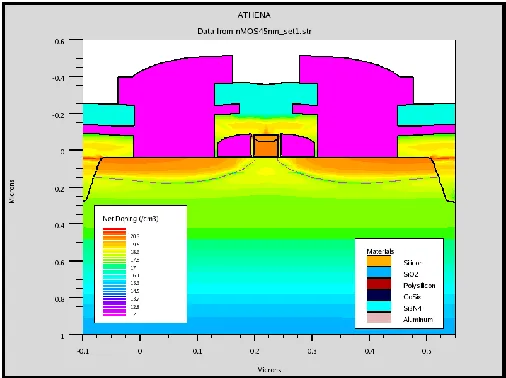This screenshot has width=506, height=378.
Task: Click the Silicon color swatch in Materials legend
Action: click(x=379, y=261)
